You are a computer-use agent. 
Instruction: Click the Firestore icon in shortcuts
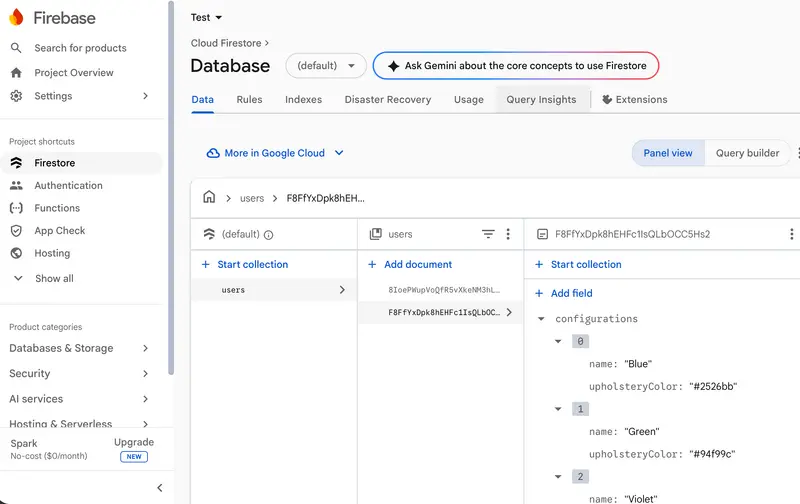pyautogui.click(x=16, y=163)
